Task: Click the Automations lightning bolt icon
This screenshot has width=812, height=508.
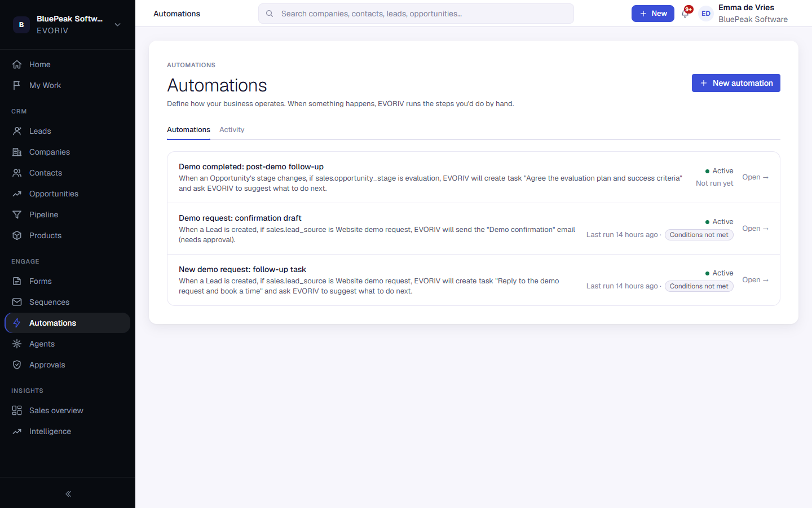Action: pyautogui.click(x=17, y=323)
